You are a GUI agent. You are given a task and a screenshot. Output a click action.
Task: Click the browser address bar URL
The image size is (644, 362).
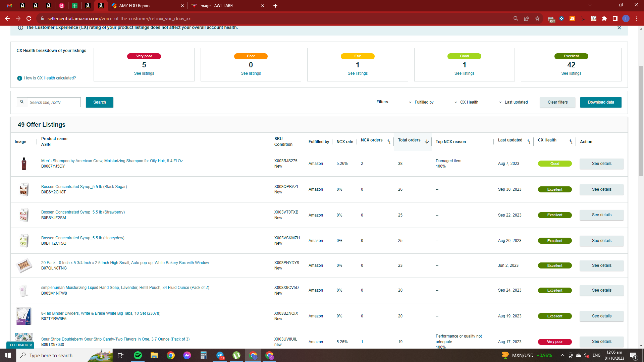click(x=119, y=18)
